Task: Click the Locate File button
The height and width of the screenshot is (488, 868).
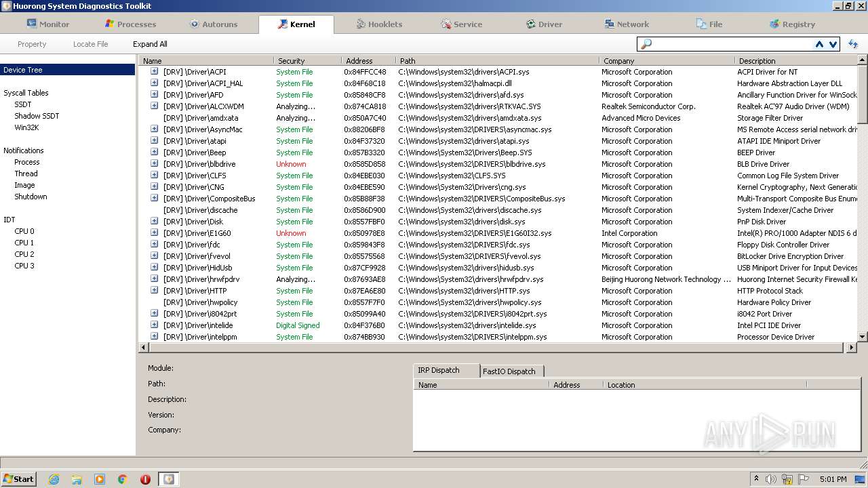Action: [x=90, y=44]
